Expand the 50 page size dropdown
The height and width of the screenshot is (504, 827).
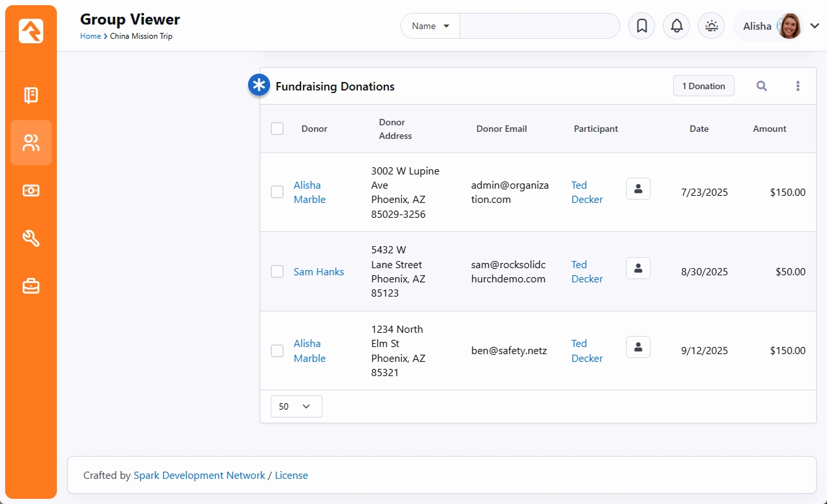(296, 406)
